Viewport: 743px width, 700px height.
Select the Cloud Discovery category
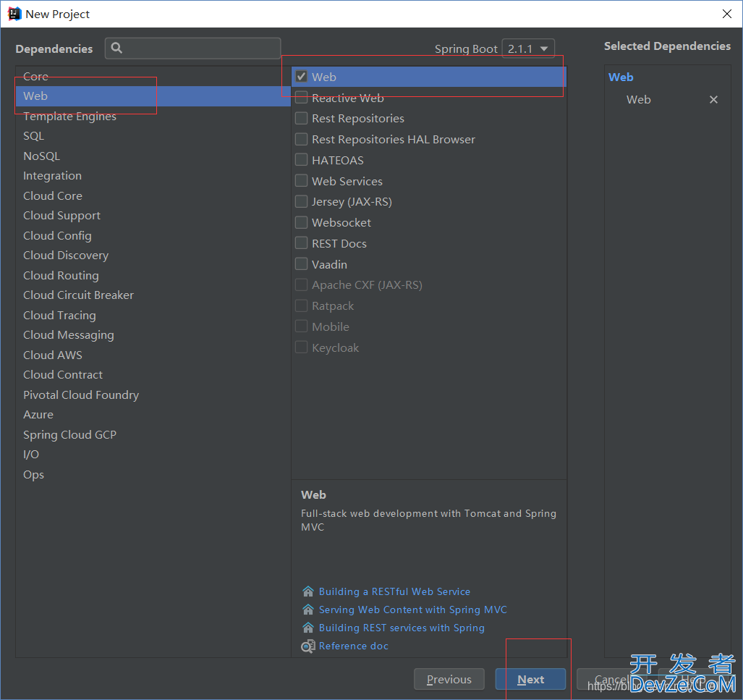coord(153,256)
